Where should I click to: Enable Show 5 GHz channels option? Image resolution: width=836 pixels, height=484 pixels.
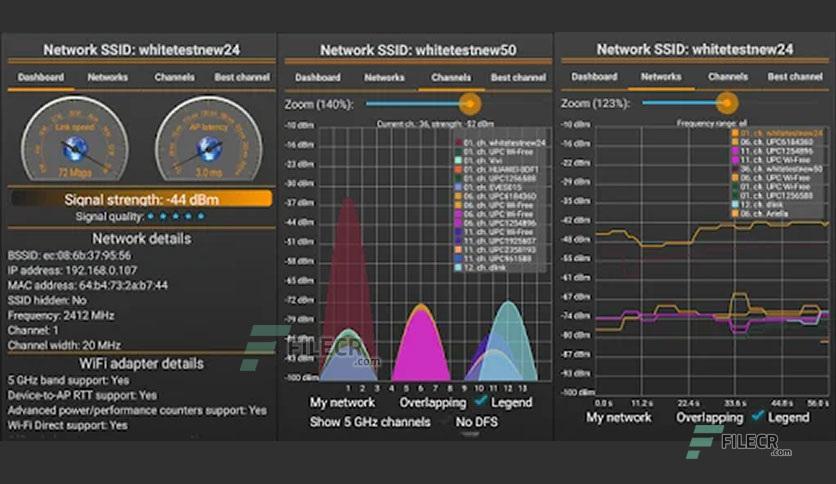point(370,422)
